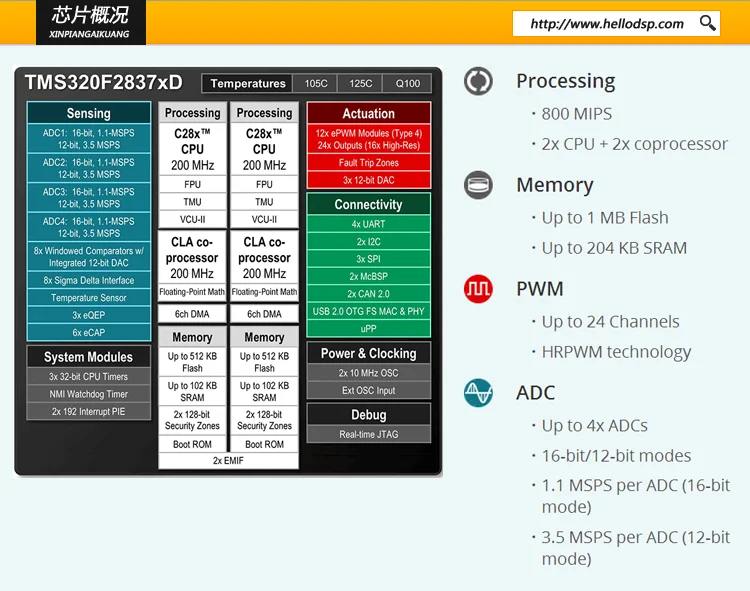Click the Power & Clocking header
The width and height of the screenshot is (750, 591).
click(368, 354)
